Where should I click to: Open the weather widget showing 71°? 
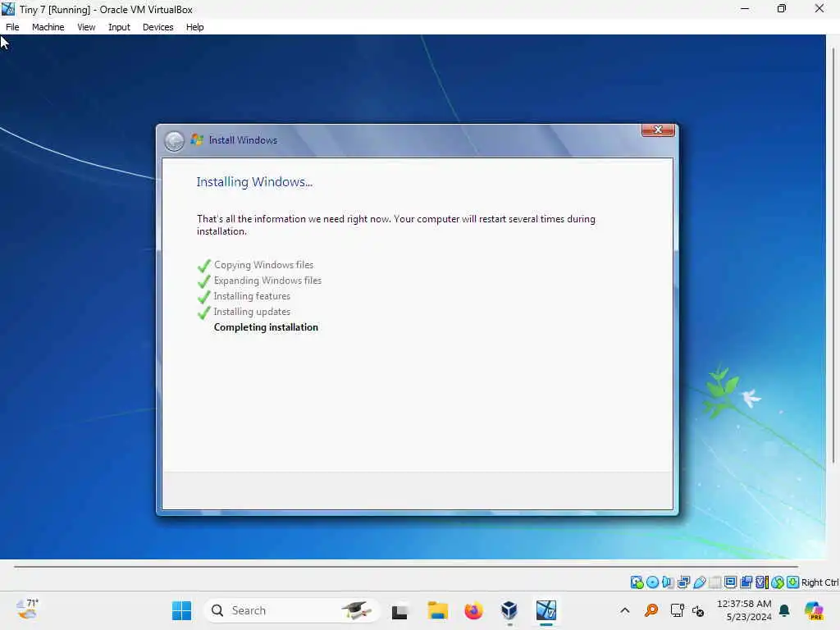(27, 609)
